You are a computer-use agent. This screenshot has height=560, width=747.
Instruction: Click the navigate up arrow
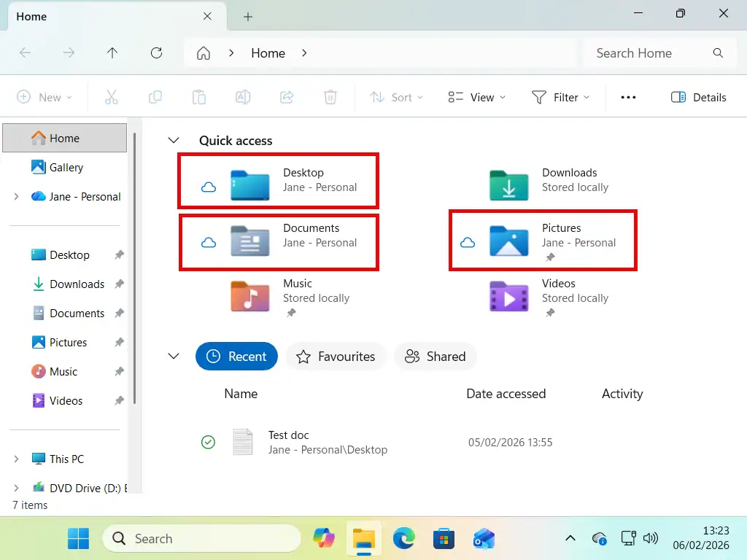pos(112,52)
